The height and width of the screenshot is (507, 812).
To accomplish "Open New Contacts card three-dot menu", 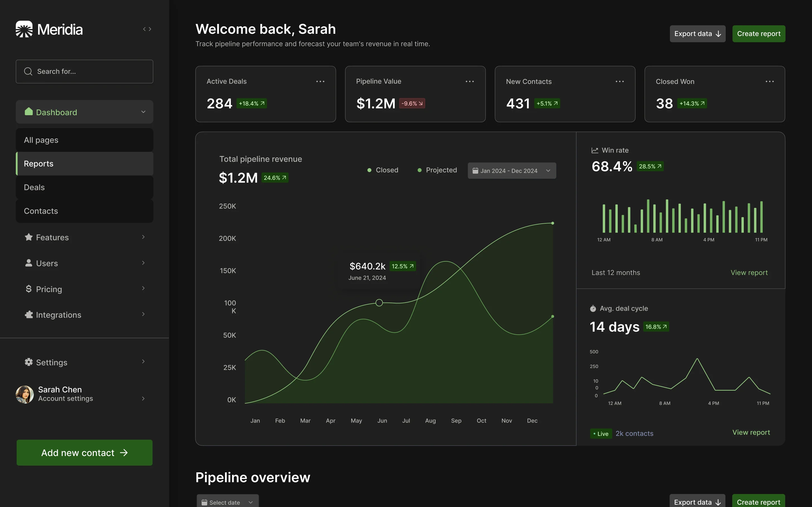I will click(619, 81).
